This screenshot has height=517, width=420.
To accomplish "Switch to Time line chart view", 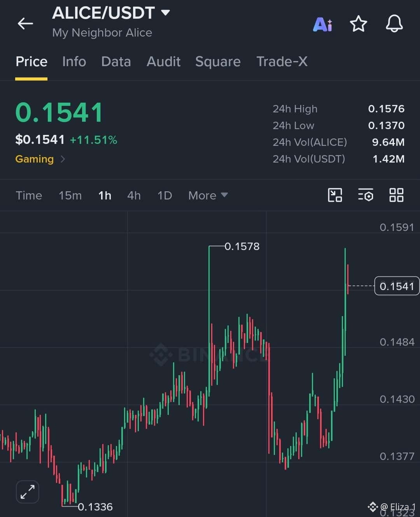I will pos(29,195).
